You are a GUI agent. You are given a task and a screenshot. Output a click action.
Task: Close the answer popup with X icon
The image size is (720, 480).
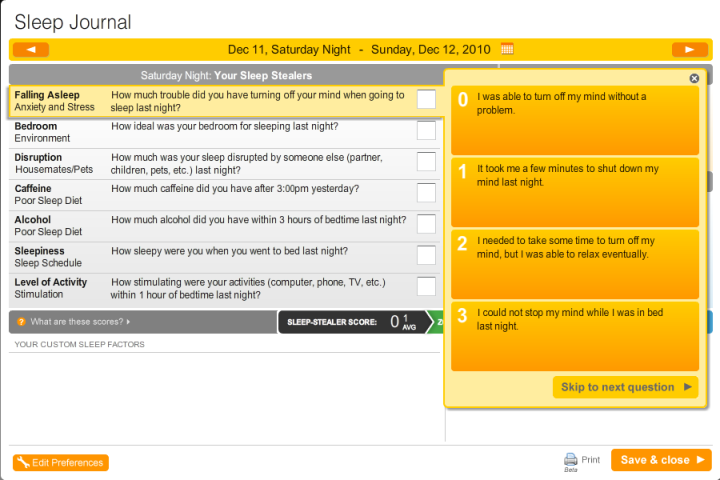click(x=694, y=79)
